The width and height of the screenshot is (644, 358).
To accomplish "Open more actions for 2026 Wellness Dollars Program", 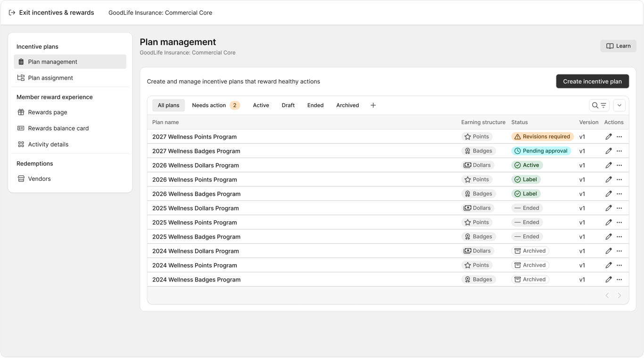I will coord(619,165).
